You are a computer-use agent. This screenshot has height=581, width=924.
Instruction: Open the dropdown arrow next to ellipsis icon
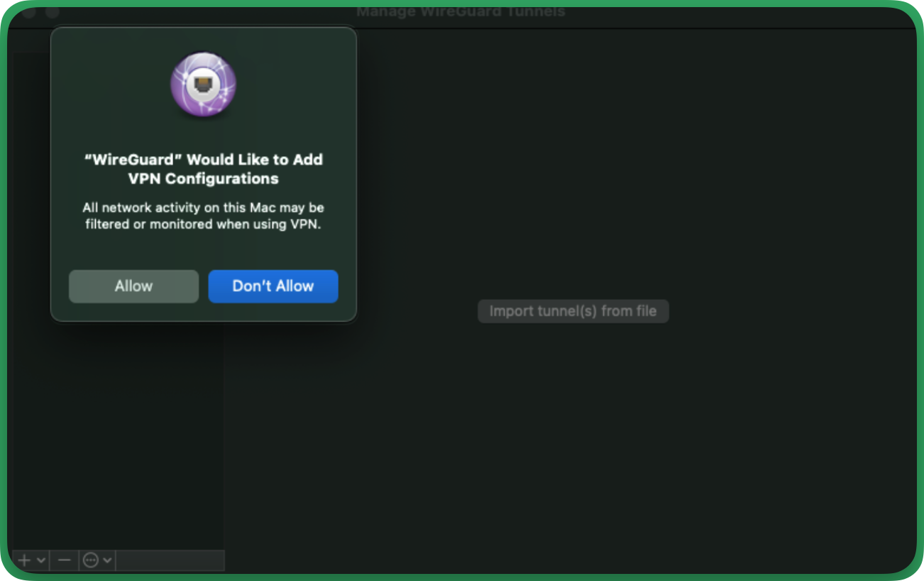point(107,560)
